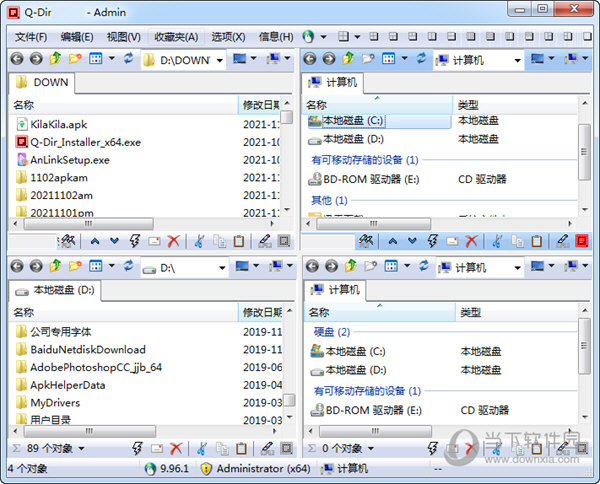Cut selection in the DOWN pane toolbar

tap(199, 241)
